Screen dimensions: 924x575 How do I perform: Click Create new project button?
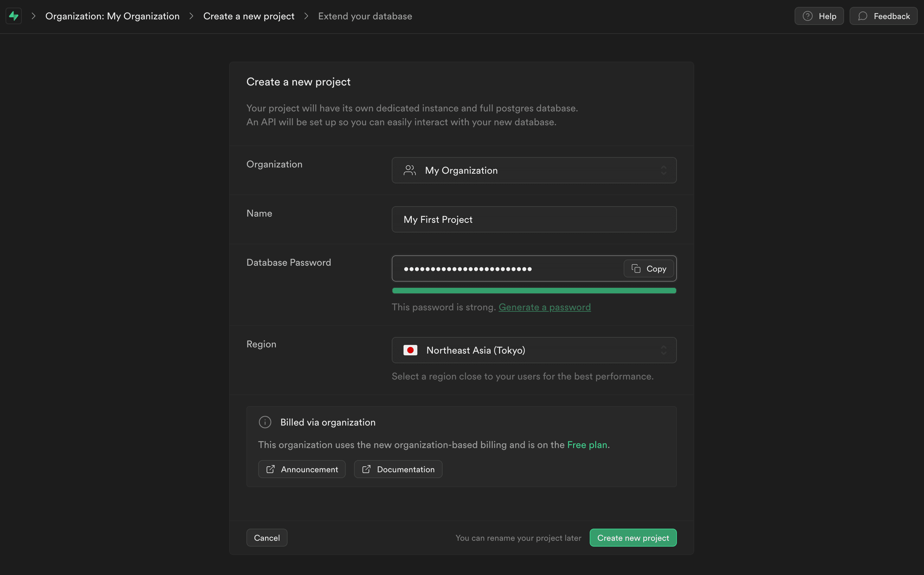click(x=633, y=538)
